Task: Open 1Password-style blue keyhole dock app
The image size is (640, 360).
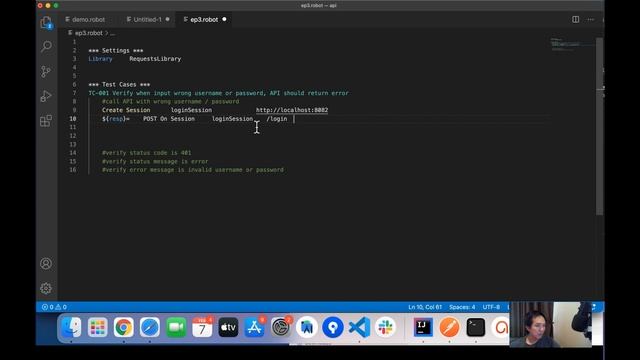Action: coord(333,327)
